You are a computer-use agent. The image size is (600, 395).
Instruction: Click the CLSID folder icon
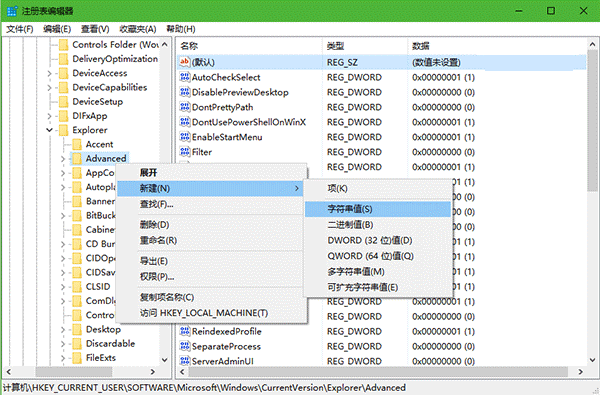77,287
